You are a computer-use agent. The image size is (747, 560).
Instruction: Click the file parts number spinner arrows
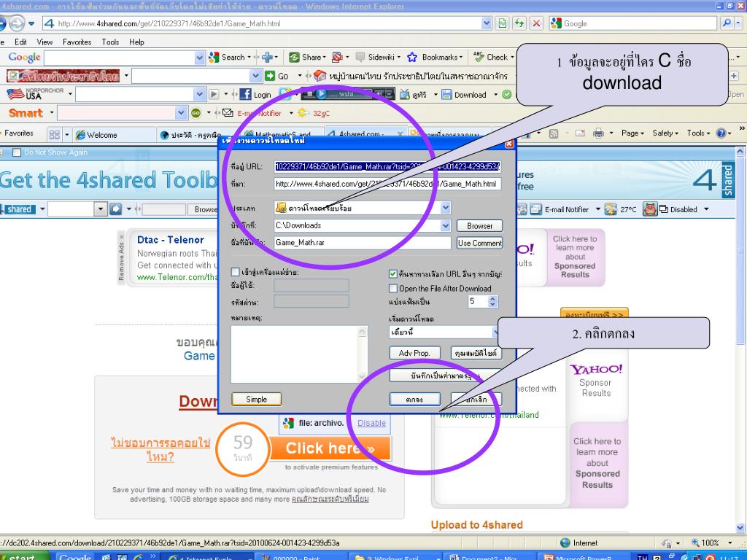click(493, 301)
